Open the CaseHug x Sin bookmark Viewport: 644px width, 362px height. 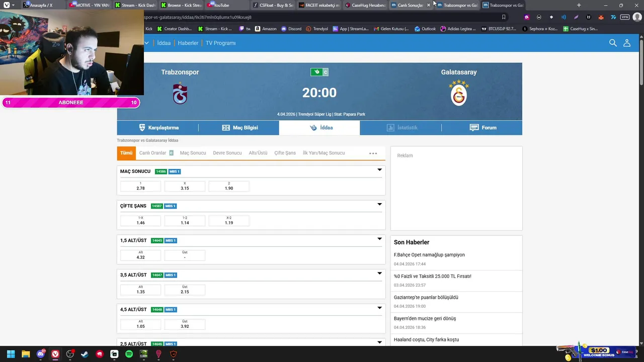pos(581,29)
